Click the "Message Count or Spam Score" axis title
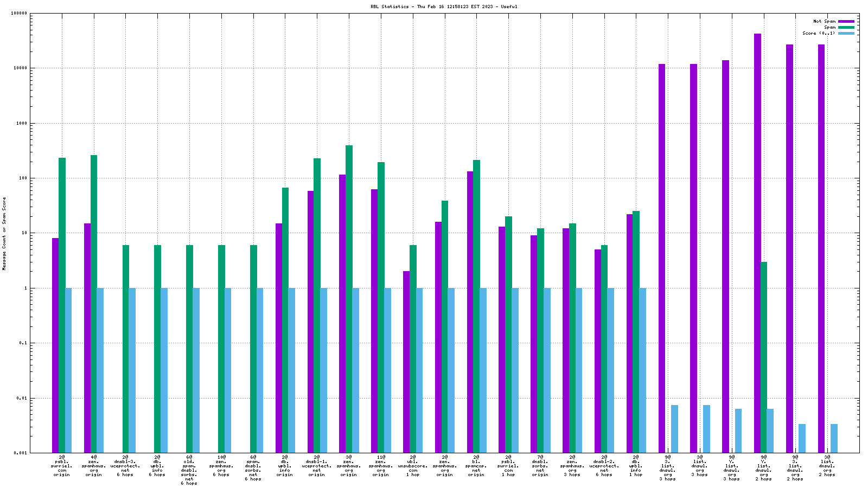Viewport: 868px width, 488px height. 4,233
